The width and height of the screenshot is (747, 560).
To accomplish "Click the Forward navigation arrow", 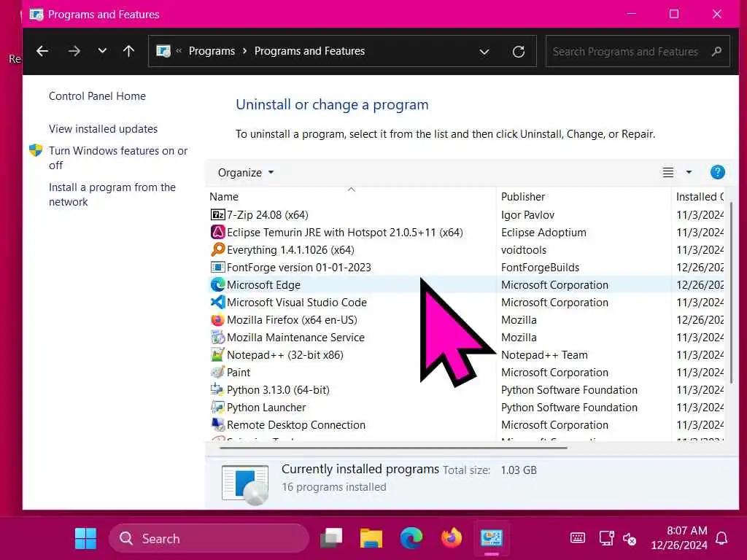I will click(74, 51).
